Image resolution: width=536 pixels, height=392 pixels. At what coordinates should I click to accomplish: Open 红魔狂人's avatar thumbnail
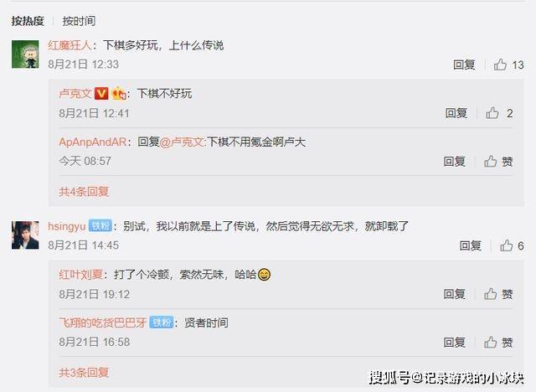[x=25, y=54]
